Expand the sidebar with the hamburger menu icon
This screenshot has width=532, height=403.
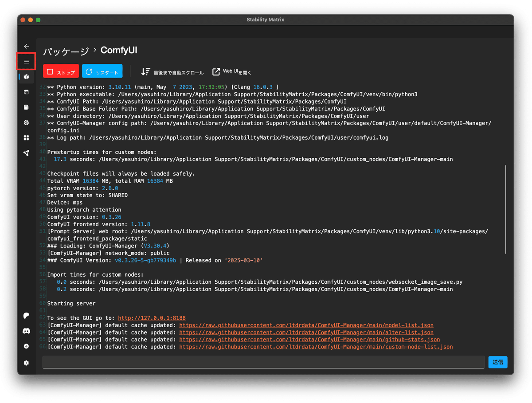point(27,62)
